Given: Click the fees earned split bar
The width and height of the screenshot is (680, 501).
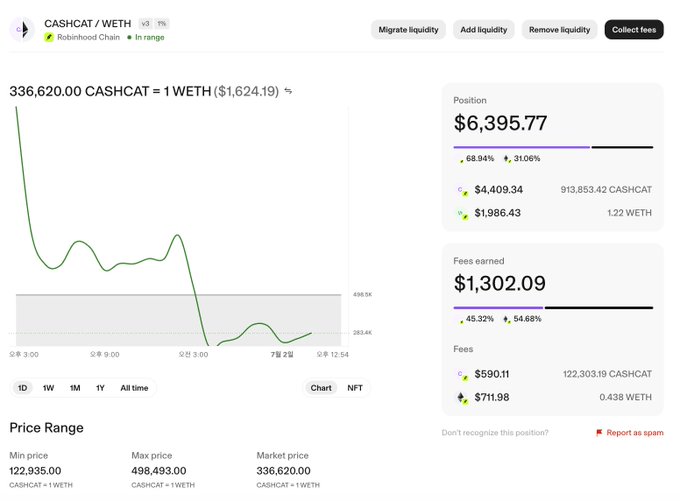Looking at the screenshot, I should pyautogui.click(x=553, y=308).
